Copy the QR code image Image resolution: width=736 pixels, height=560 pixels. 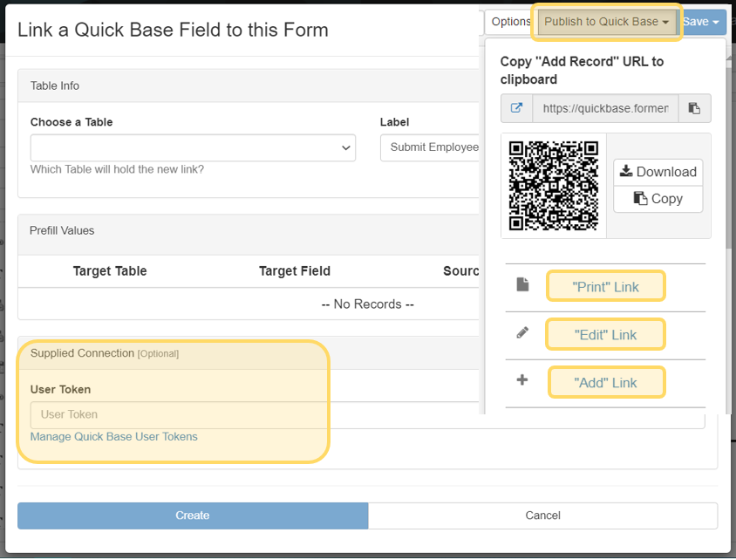point(658,199)
